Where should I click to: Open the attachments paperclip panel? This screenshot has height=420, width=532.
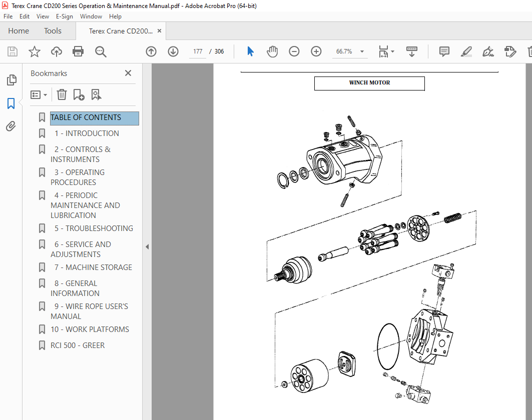coord(11,126)
